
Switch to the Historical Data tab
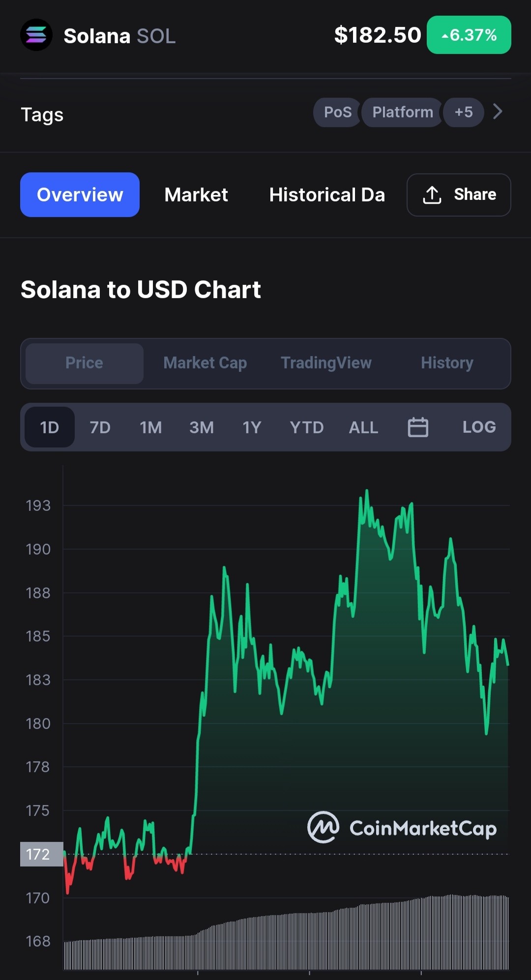(327, 195)
